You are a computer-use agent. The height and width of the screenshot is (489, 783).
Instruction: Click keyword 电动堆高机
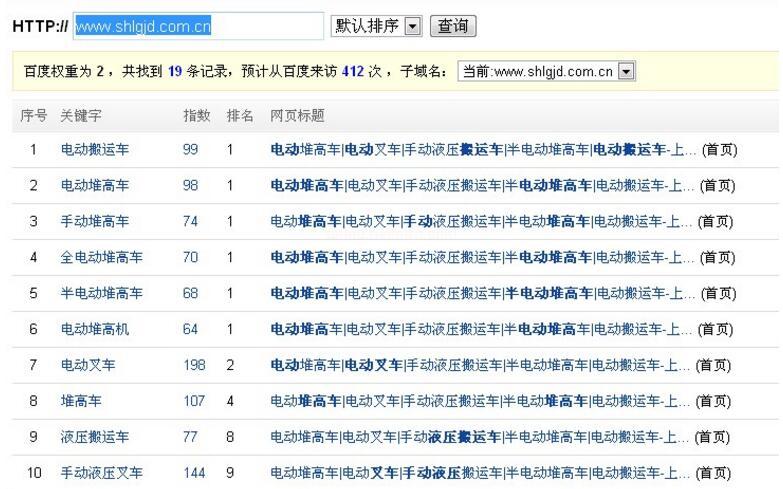95,329
